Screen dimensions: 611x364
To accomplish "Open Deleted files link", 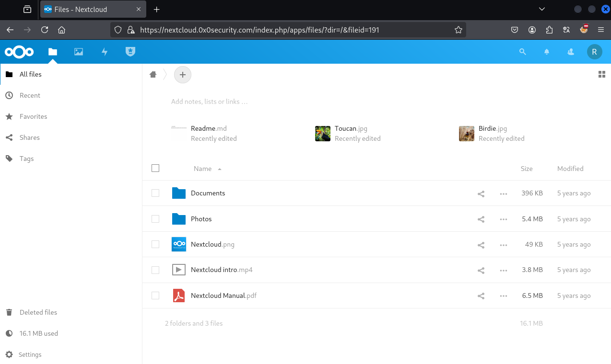I will [38, 312].
